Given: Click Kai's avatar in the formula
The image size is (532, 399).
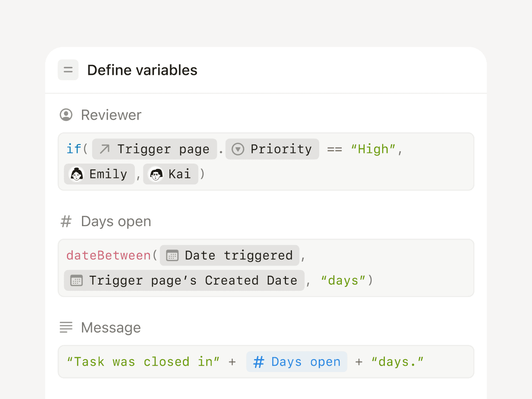Looking at the screenshot, I should [x=156, y=174].
